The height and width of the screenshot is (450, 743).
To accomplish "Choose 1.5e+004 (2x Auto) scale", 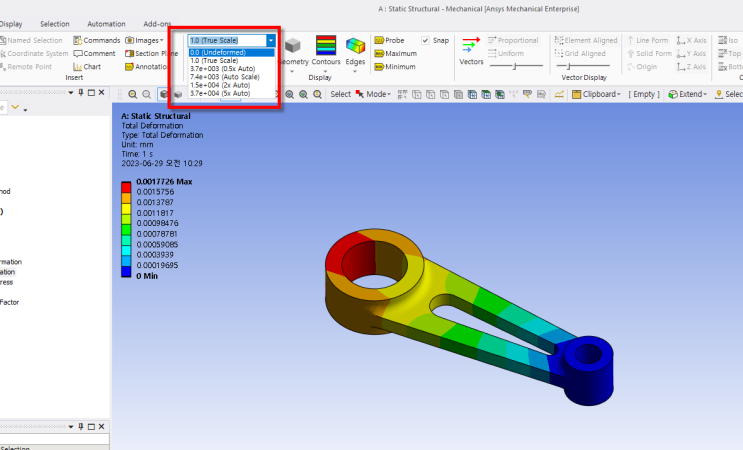I will 231,85.
